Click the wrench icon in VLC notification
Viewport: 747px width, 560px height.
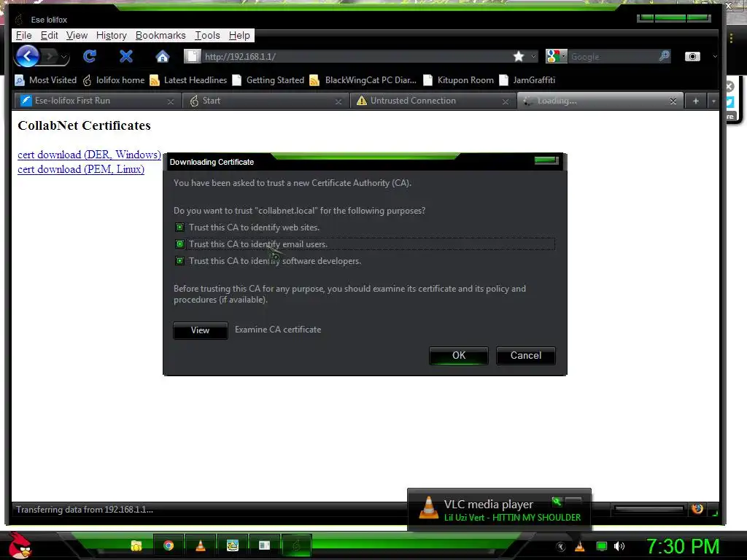(x=557, y=501)
